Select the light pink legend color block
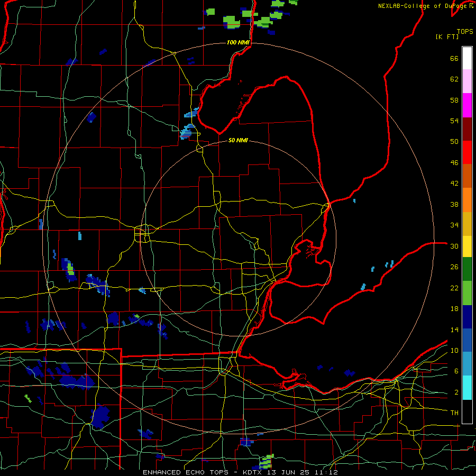476x476 pixels. click(467, 81)
